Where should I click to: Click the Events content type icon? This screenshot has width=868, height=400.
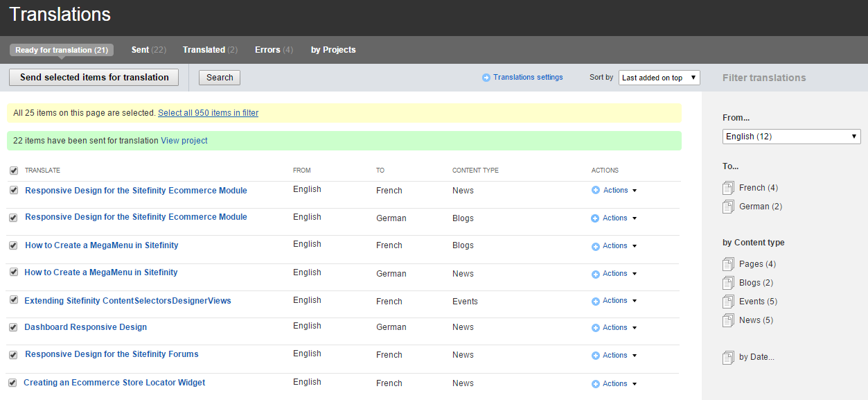728,302
